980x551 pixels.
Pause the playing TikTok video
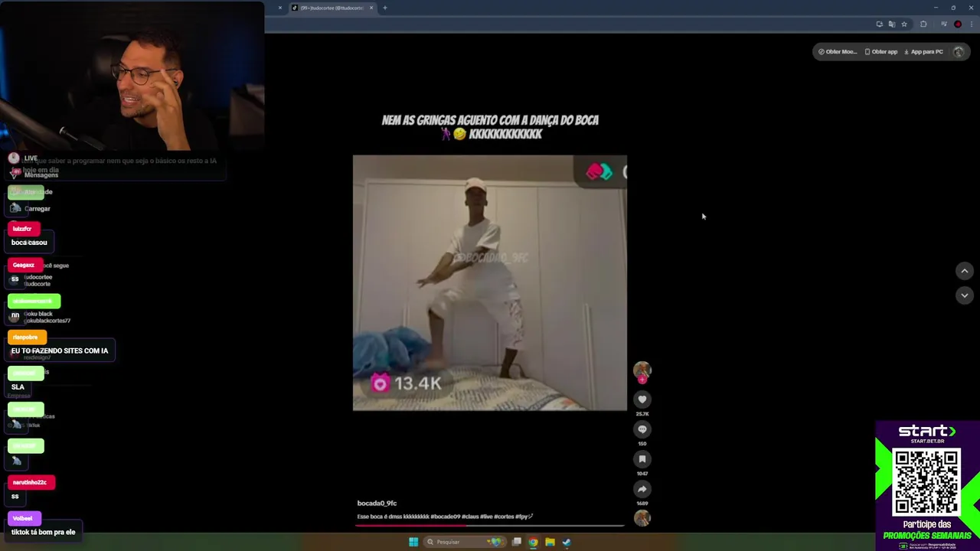[490, 282]
